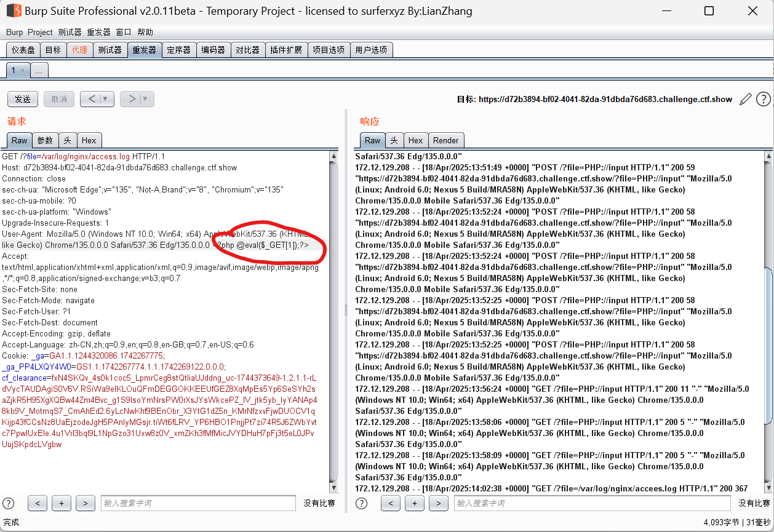Open 测试器 menu in menu bar
The width and height of the screenshot is (774, 532).
pos(70,32)
